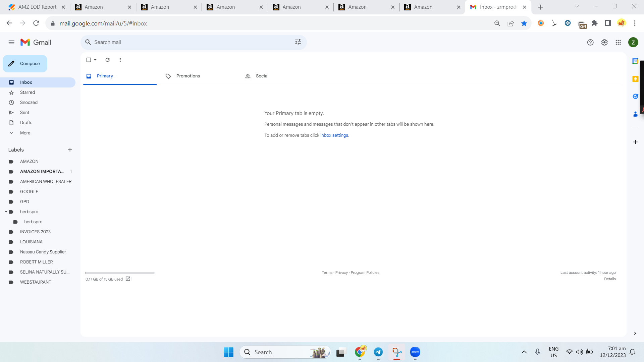Screen dimensions: 644x362
Task: Open the Terms link
Action: (327, 273)
